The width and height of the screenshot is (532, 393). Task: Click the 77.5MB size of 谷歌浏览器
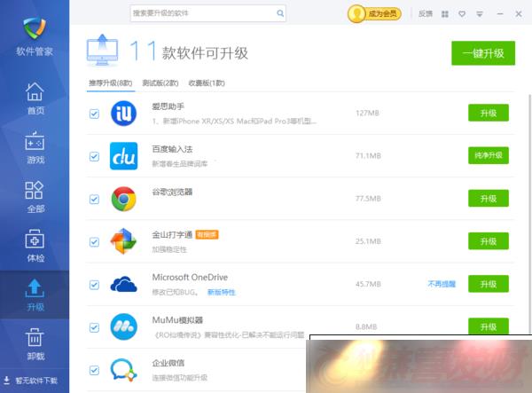click(x=368, y=199)
